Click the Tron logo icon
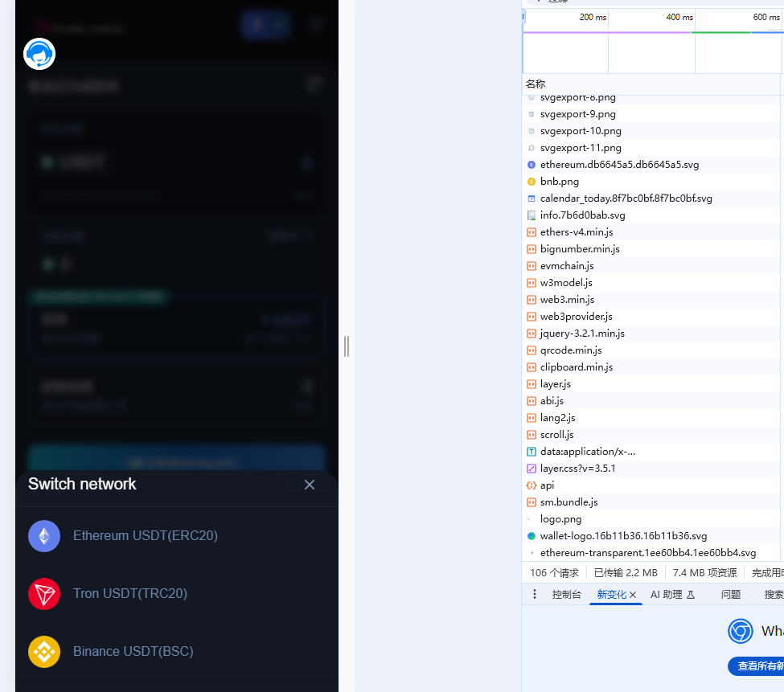This screenshot has width=784, height=692. coord(44,594)
